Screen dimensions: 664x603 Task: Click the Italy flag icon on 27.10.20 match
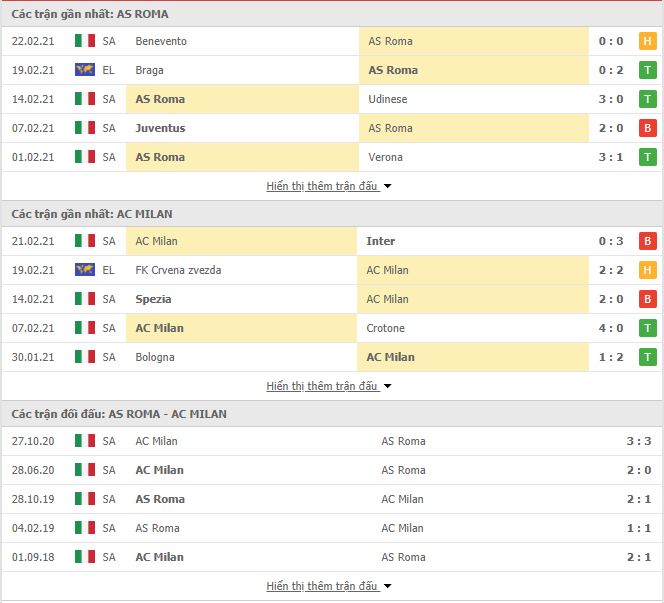point(85,440)
